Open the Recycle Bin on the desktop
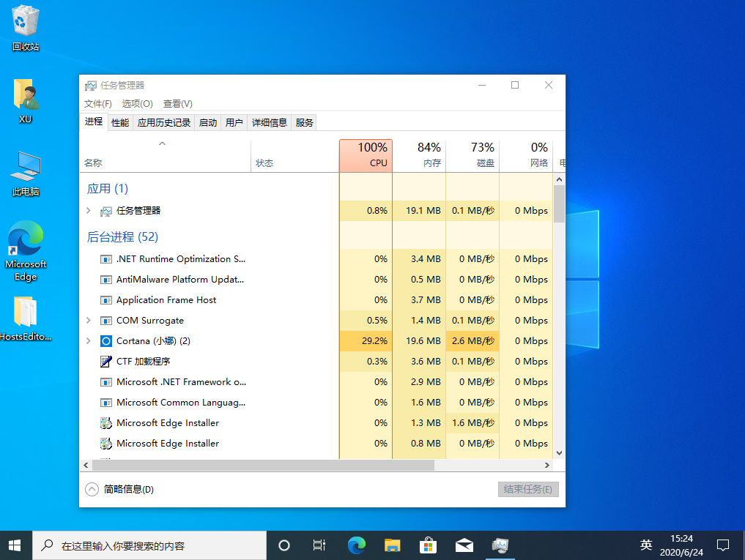The width and height of the screenshot is (745, 560). (24, 22)
